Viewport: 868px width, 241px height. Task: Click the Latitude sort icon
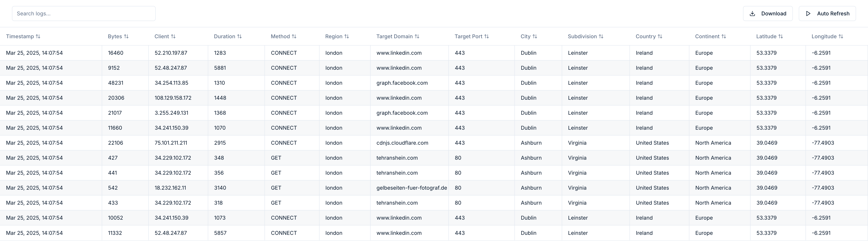[x=781, y=37]
